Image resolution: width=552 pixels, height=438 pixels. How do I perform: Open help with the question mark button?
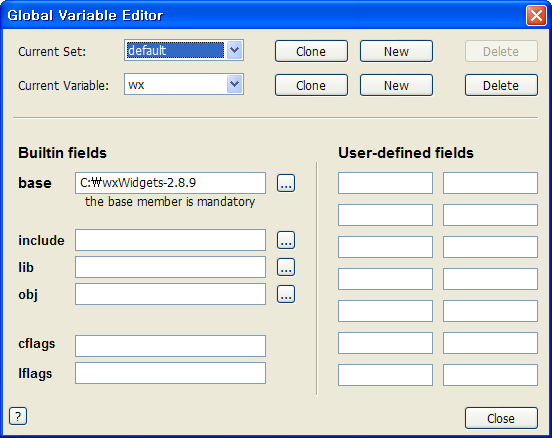pyautogui.click(x=18, y=417)
